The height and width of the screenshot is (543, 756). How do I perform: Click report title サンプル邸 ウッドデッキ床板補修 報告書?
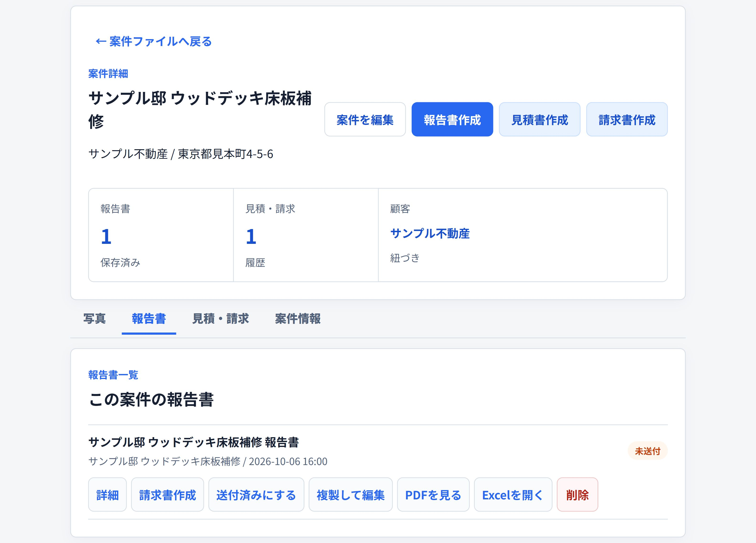194,442
